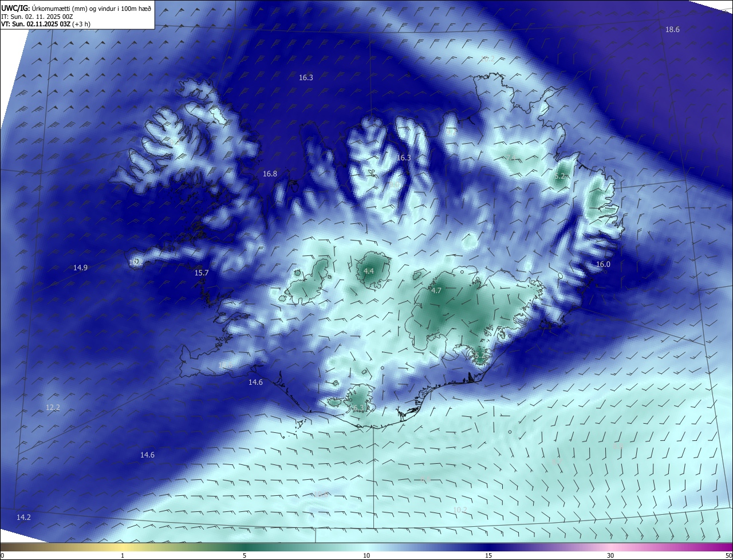This screenshot has width=733, height=560.
Task: Select the 'IT: Sun. 02. 11. 2025 00Z' line
Action: [38, 16]
